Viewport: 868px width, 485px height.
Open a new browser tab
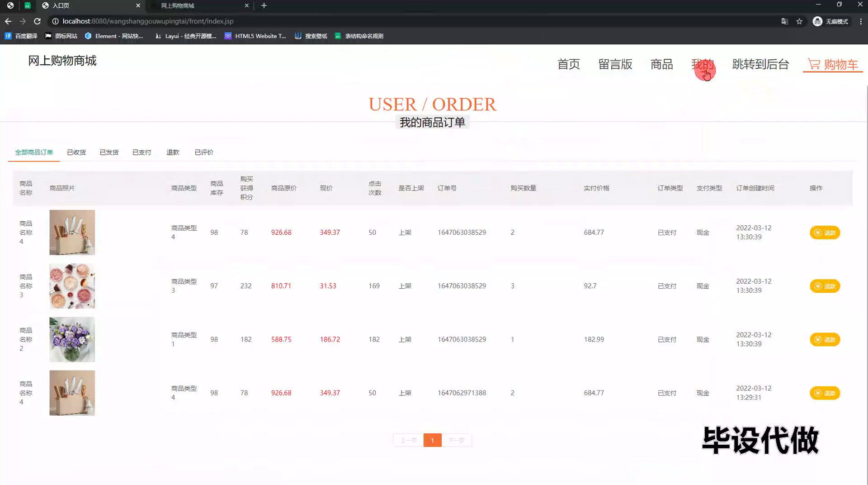[264, 5]
